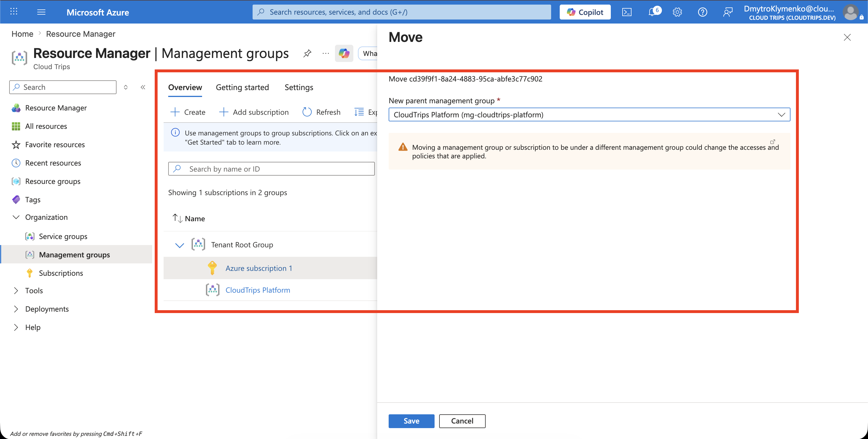Click the Tenant Root Group row
This screenshot has width=868, height=439.
click(270, 245)
